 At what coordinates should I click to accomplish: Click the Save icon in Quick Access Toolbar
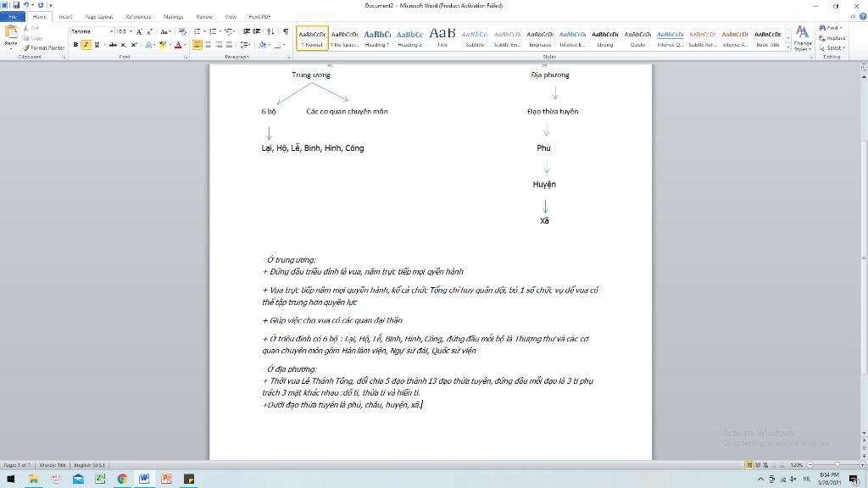[x=15, y=5]
